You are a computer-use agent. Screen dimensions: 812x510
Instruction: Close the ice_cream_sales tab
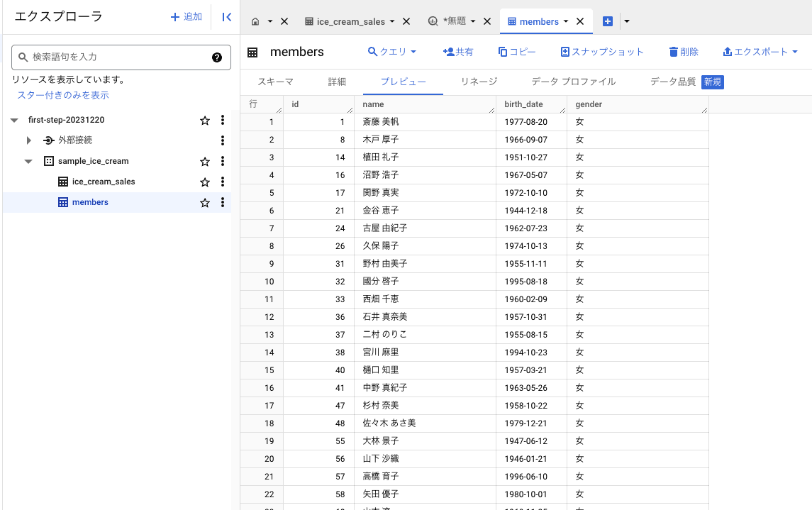click(406, 22)
